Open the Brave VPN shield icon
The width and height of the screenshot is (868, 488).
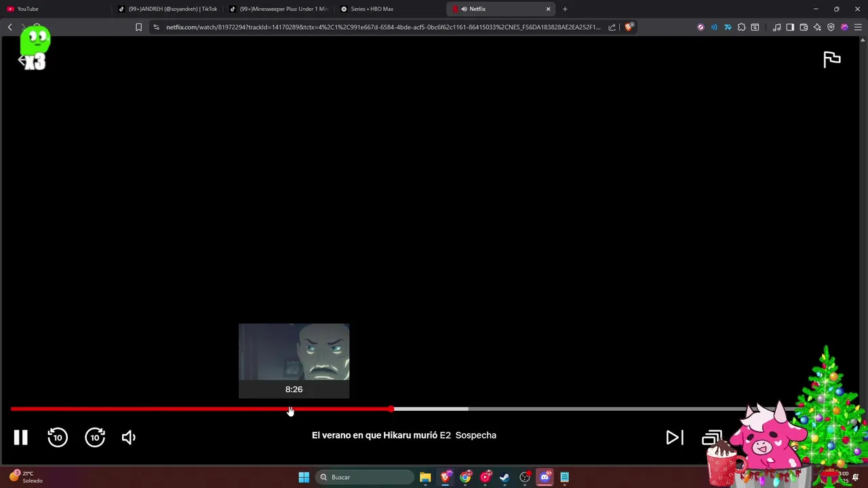coord(831,27)
